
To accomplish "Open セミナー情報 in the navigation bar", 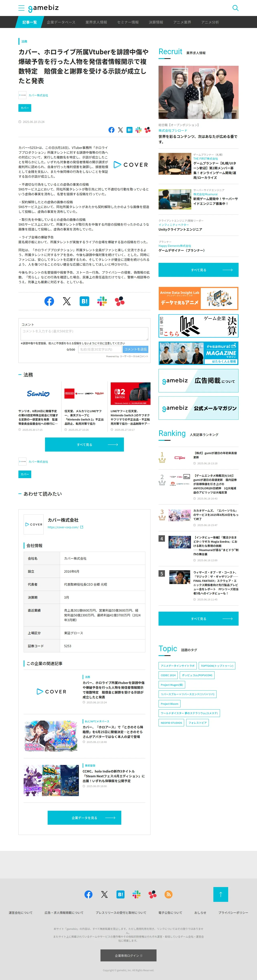I will [128, 22].
